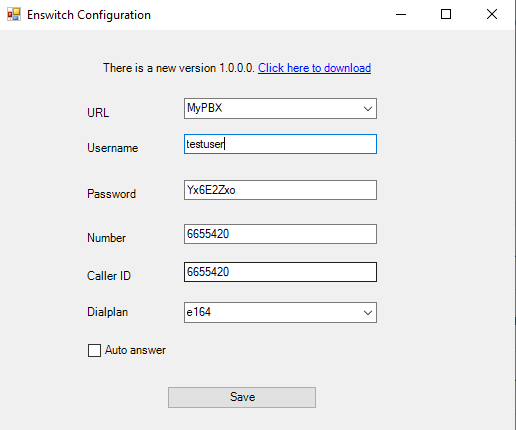
Task: Click the 'There is a new version 1.0.0.0.' text
Action: tap(179, 68)
